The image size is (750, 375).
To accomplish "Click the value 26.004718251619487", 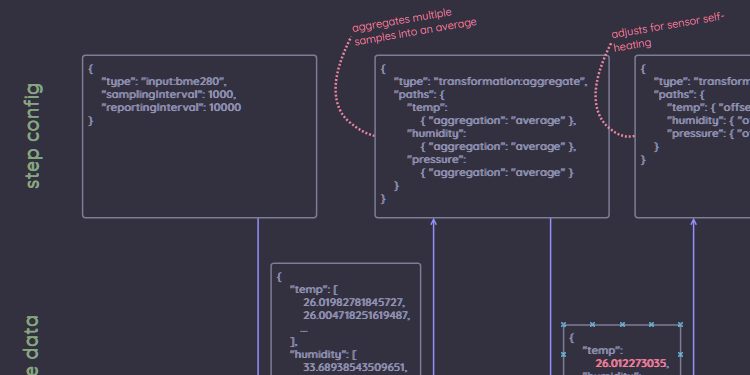I will coord(356,315).
